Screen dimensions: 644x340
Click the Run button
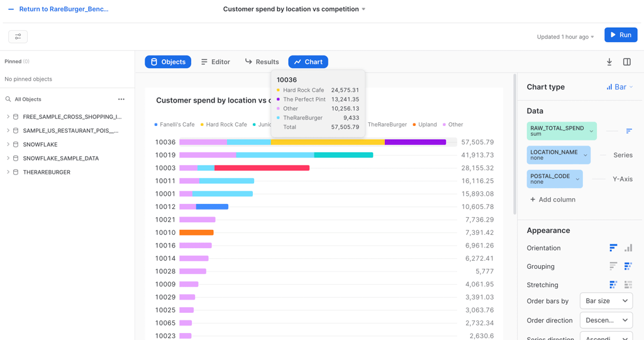[x=621, y=35]
